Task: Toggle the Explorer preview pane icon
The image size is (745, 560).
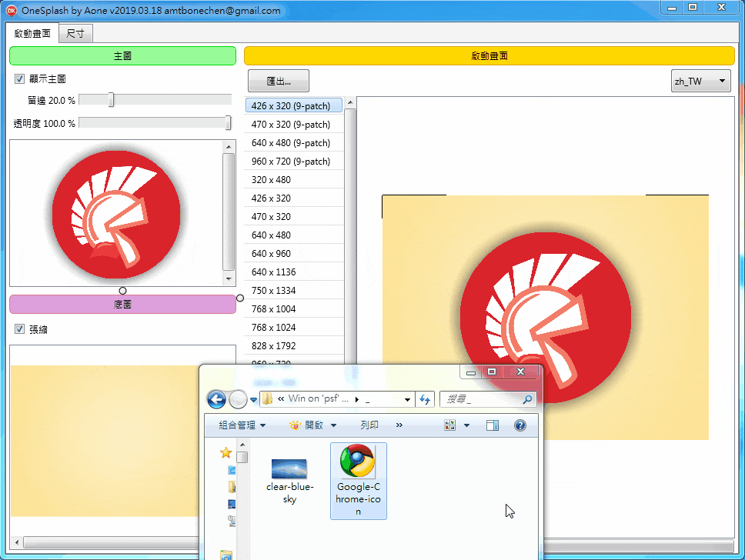Action: coord(493,425)
